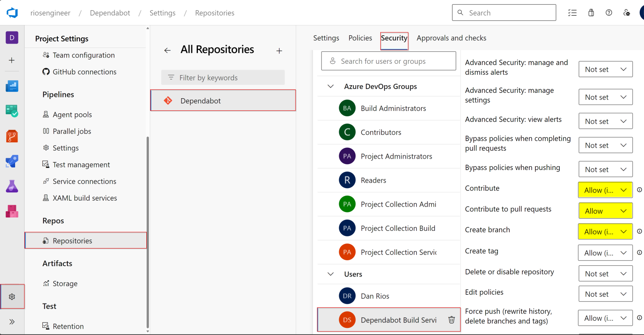Open Pipelines via the rocket sidebar icon

(x=12, y=161)
